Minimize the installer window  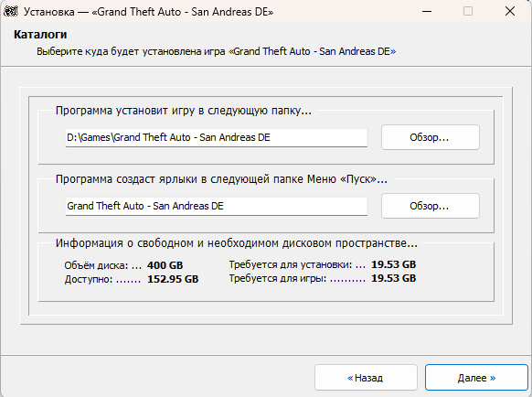[427, 12]
